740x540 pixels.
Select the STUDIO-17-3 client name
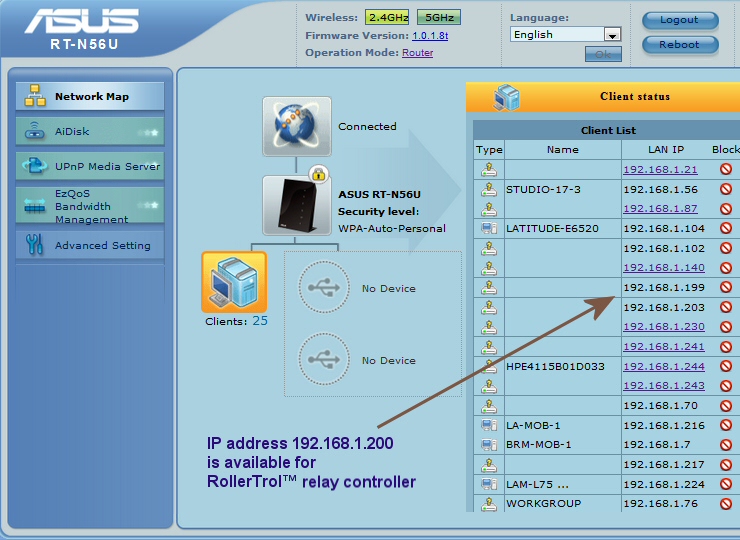coord(543,189)
